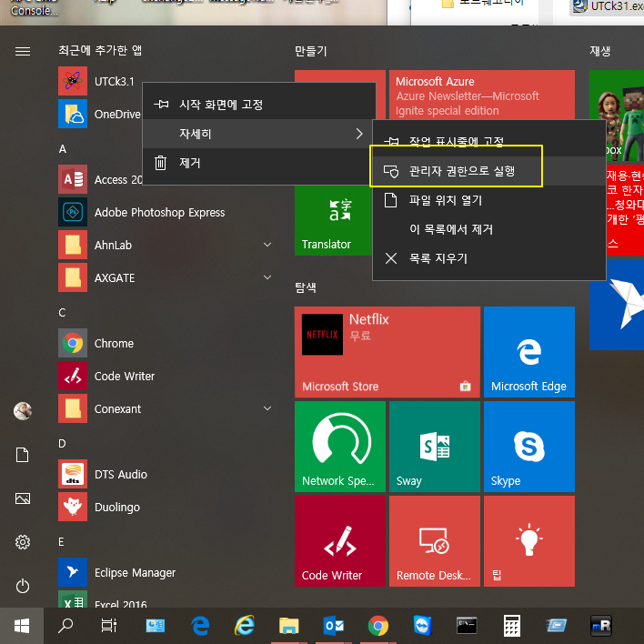Open Documents from Start sidebar

click(x=23, y=455)
